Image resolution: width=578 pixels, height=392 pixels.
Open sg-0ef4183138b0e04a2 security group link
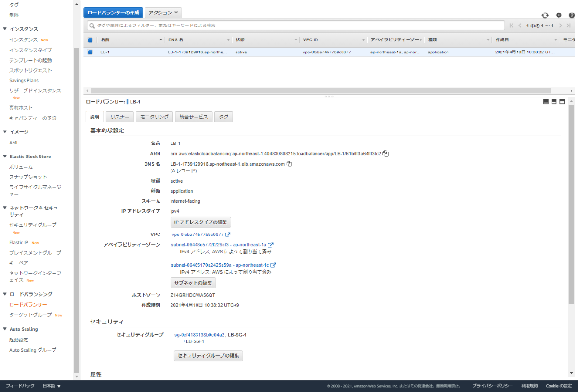coord(199,334)
